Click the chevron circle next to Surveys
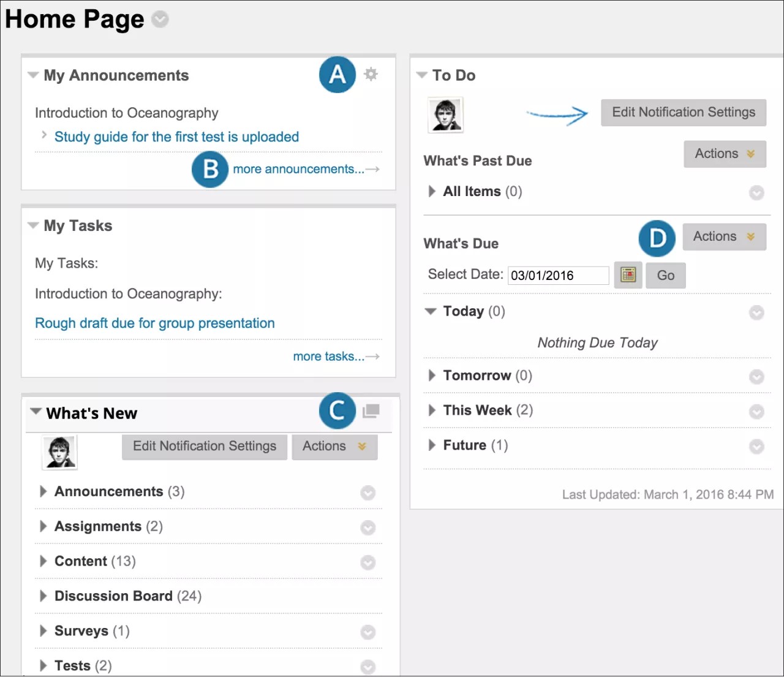 click(367, 632)
